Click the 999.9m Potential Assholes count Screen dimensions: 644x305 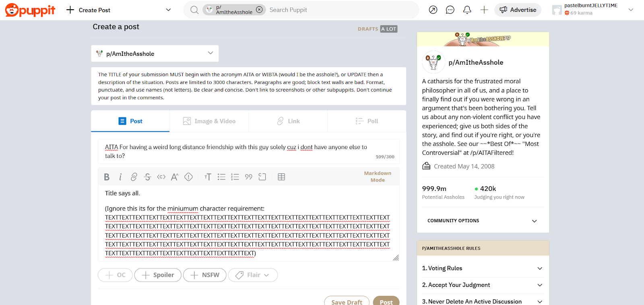pos(443,192)
